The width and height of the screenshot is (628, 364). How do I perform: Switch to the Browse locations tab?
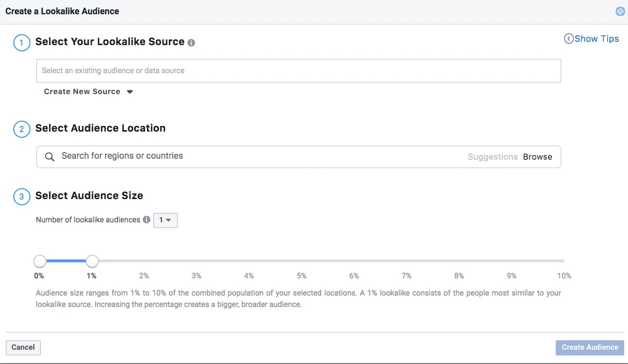click(538, 157)
